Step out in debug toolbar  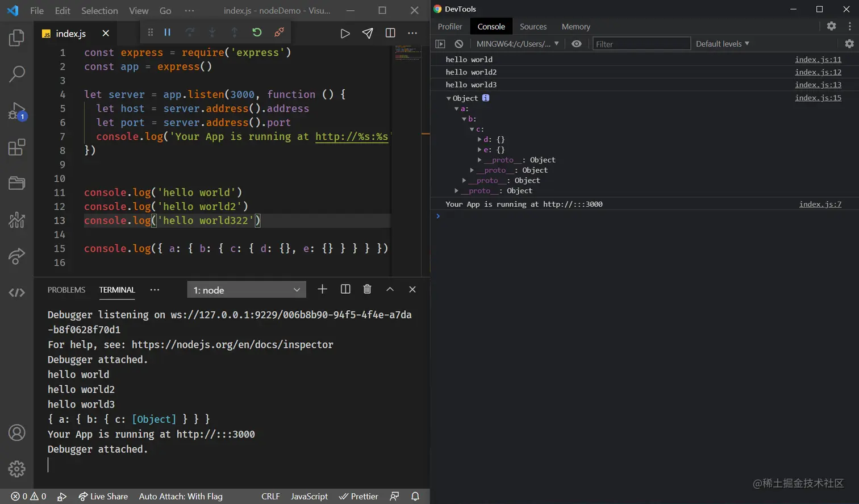point(234,32)
